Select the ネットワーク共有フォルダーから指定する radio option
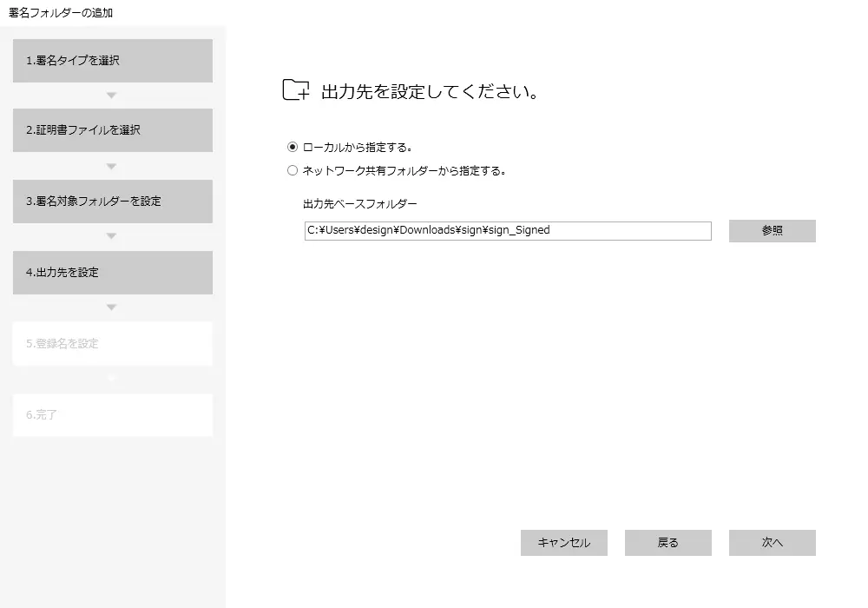Screen dimensions: 868x608 tap(293, 171)
